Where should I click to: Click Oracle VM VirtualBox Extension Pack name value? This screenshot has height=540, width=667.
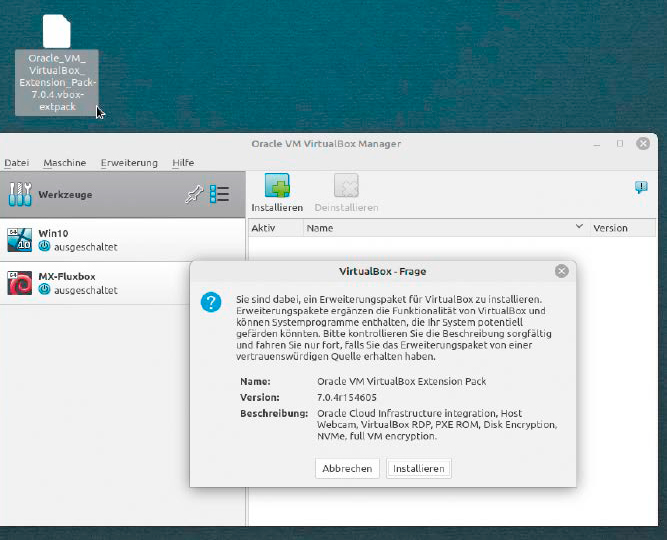tap(402, 381)
